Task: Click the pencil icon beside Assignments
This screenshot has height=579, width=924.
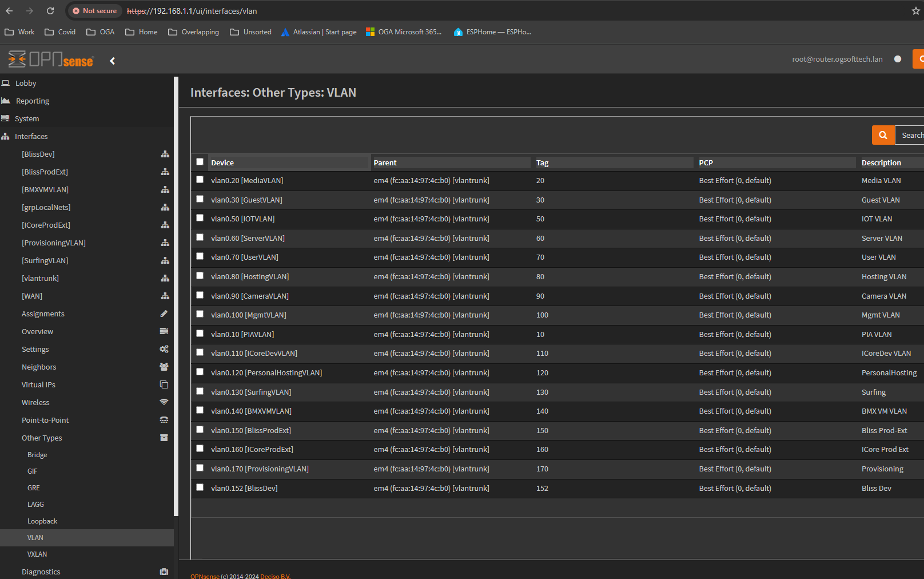Action: [x=164, y=314]
